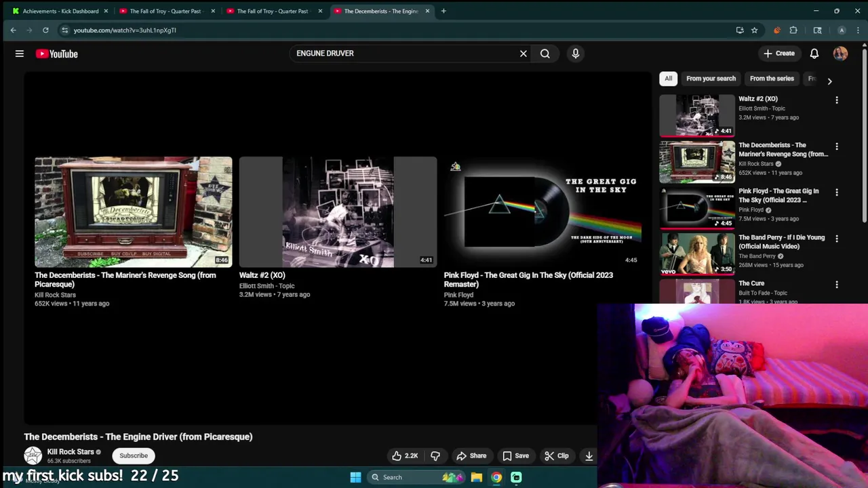
Task: Open Kill Rock Stars channel name link
Action: pos(71,451)
